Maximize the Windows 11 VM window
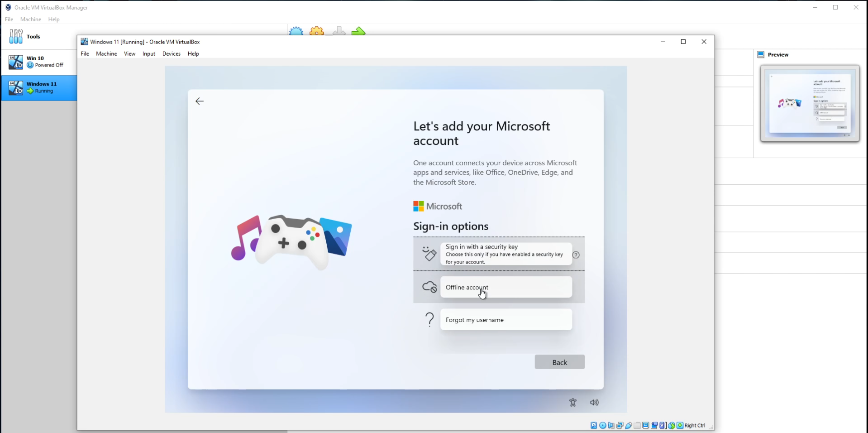Viewport: 868px width, 433px height. (683, 42)
